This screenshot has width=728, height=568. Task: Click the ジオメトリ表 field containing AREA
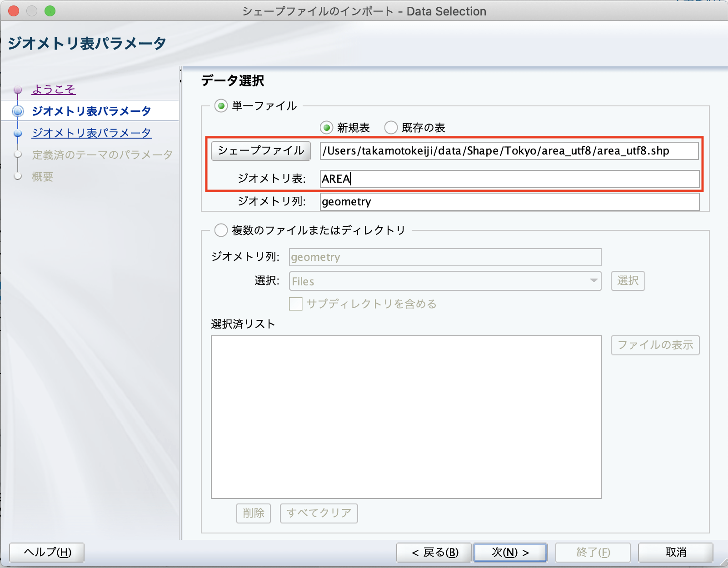tap(509, 179)
